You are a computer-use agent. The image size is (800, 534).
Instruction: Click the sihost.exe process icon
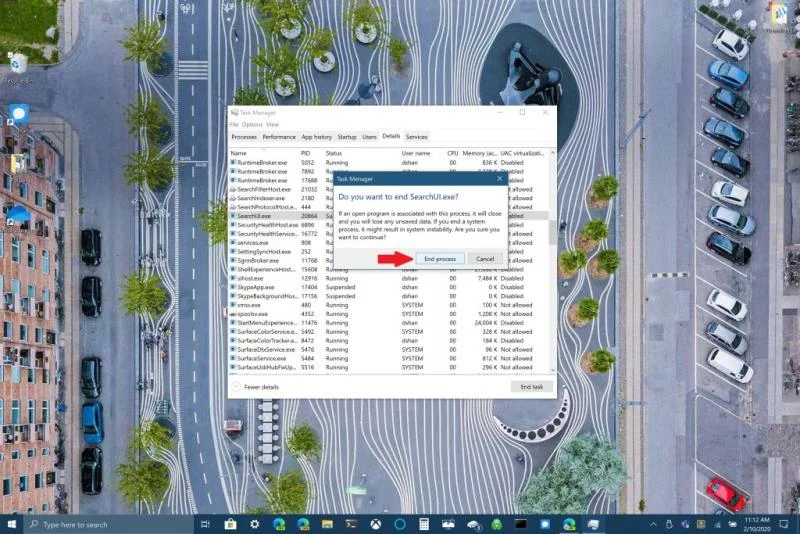(233, 278)
